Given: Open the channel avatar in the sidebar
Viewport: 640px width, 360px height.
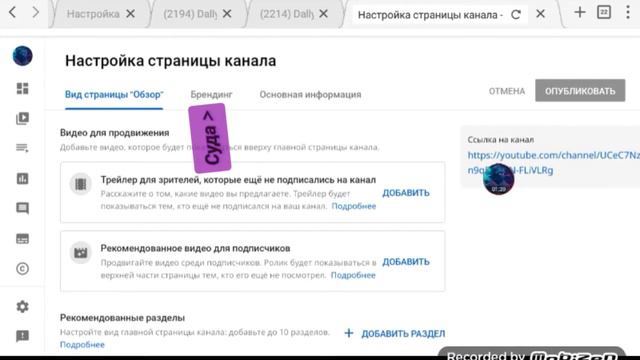Looking at the screenshot, I should pos(22,56).
